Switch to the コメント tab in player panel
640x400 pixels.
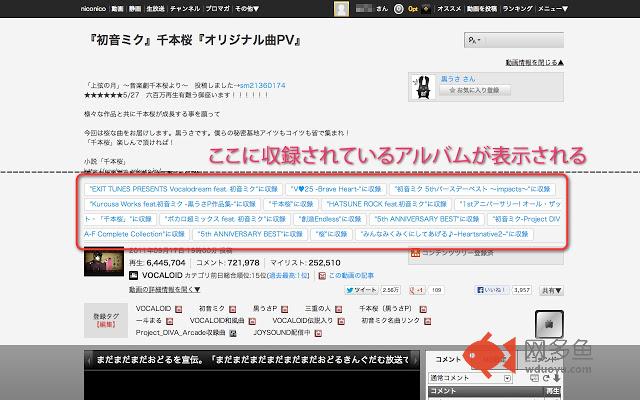click(x=448, y=359)
